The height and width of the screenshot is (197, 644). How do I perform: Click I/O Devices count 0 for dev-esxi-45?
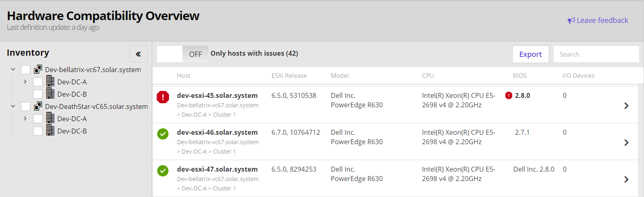point(565,95)
